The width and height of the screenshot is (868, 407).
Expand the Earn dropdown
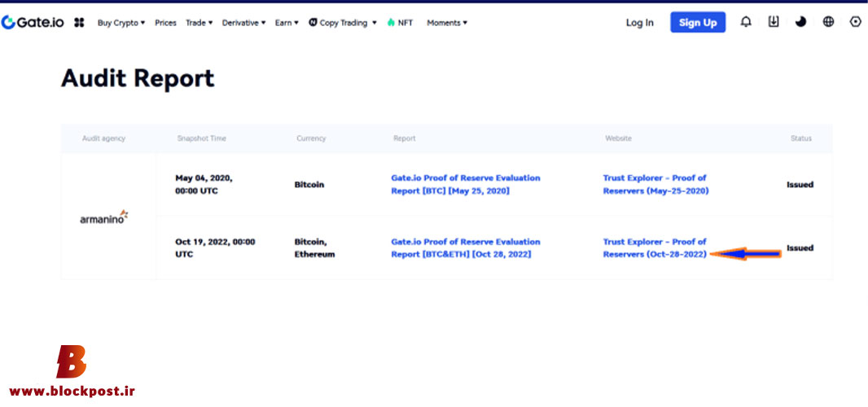[287, 23]
